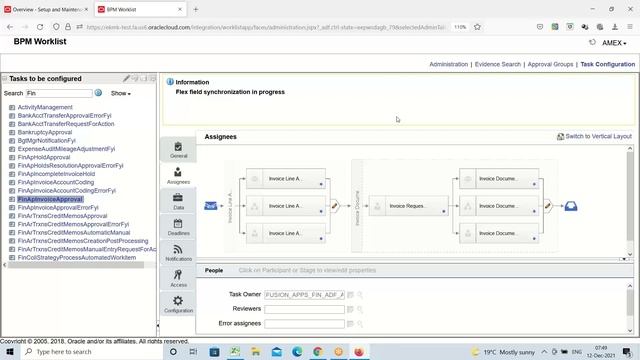Open the Deadlines side tab

pyautogui.click(x=178, y=227)
